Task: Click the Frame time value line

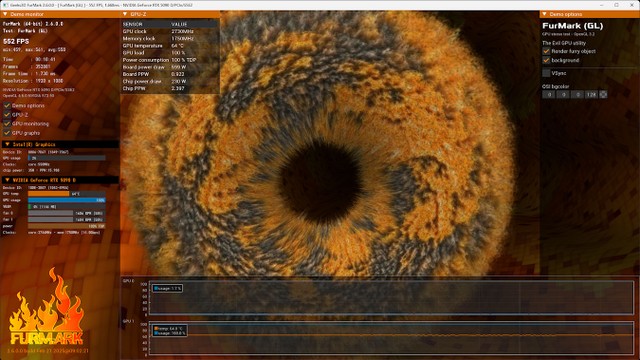Action: [29, 74]
